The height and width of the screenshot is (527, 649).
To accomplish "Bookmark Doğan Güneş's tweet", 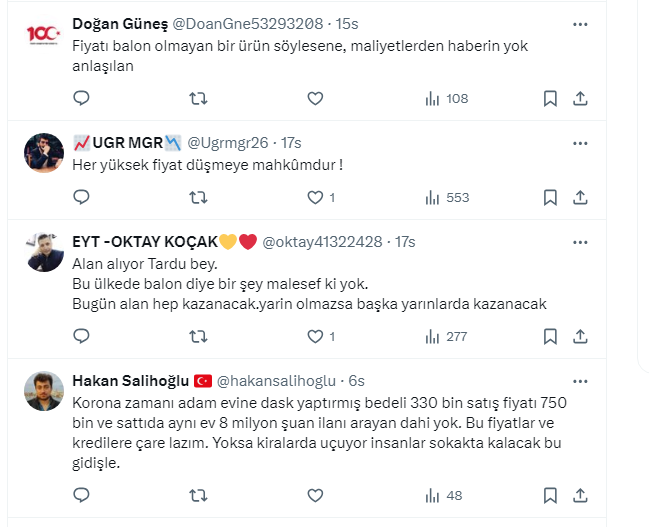I will click(x=549, y=98).
